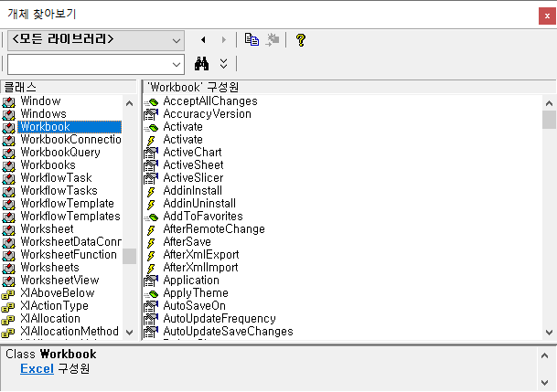Select the WorksheetView class

59,280
